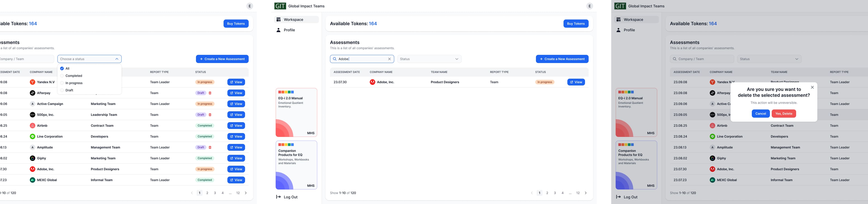The height and width of the screenshot is (204, 868).
Task: Click the trash icon in the Afterpay row
Action: tap(210, 93)
